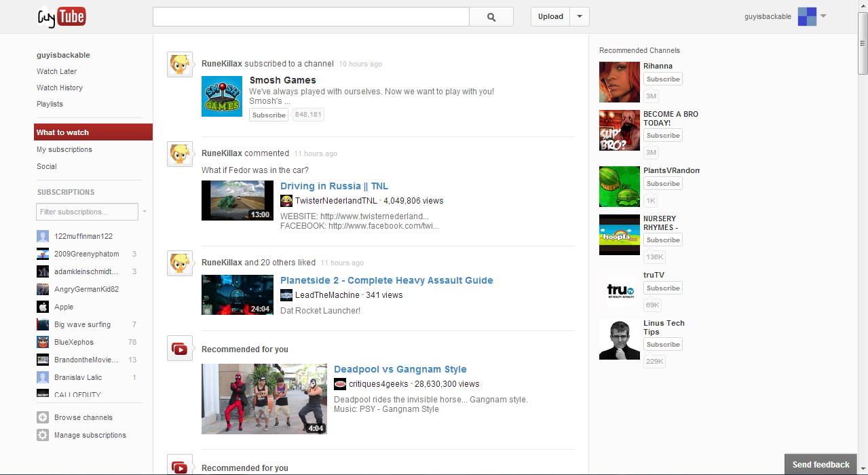Click AngryGermanKid82 channel icon
This screenshot has height=475, width=868.
click(43, 289)
